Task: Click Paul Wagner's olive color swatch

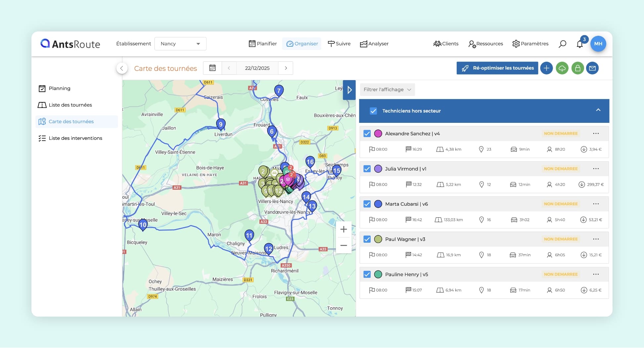Action: [x=378, y=239]
